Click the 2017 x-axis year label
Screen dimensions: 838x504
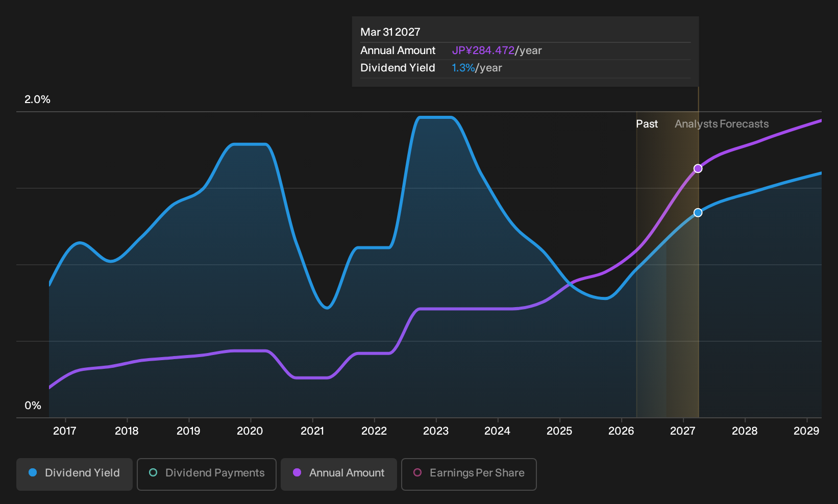pos(65,431)
